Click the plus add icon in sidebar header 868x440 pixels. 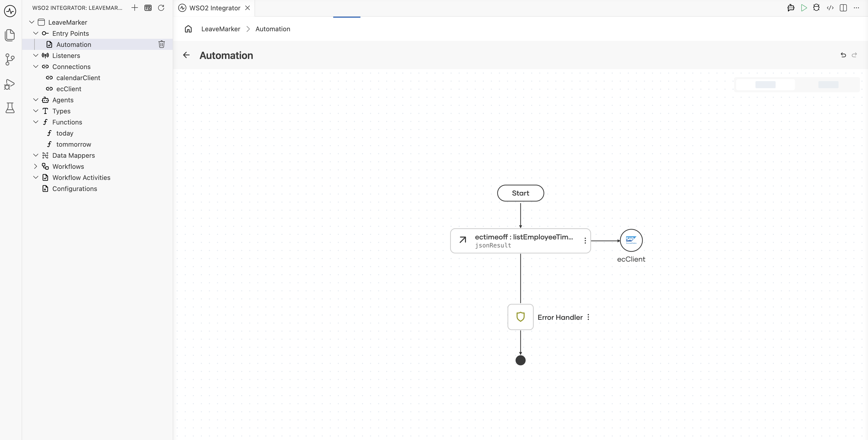[134, 8]
